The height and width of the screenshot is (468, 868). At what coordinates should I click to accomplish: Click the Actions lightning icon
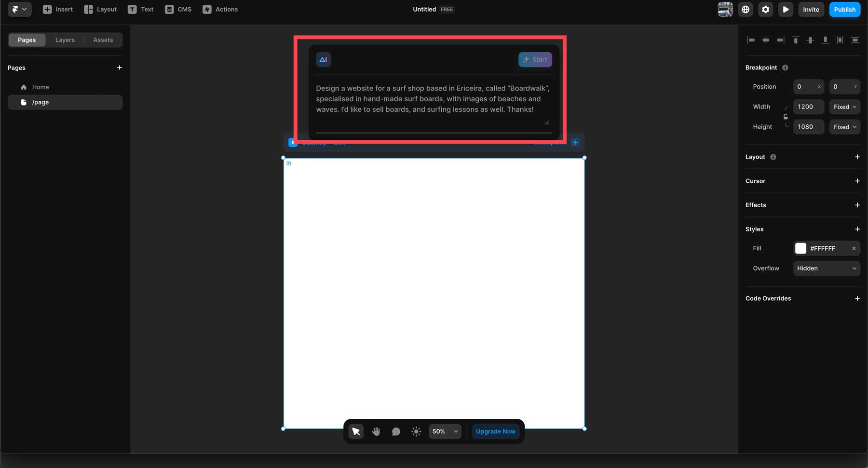coord(207,9)
